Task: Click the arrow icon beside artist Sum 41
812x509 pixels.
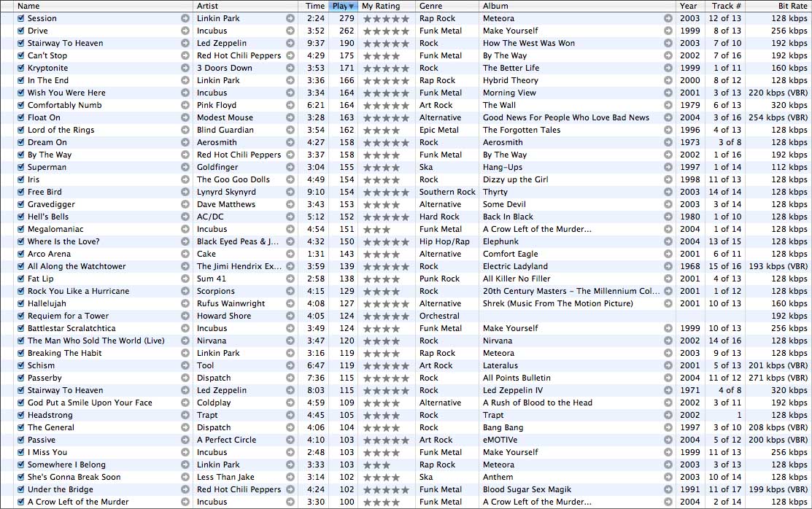Action: coord(290,279)
